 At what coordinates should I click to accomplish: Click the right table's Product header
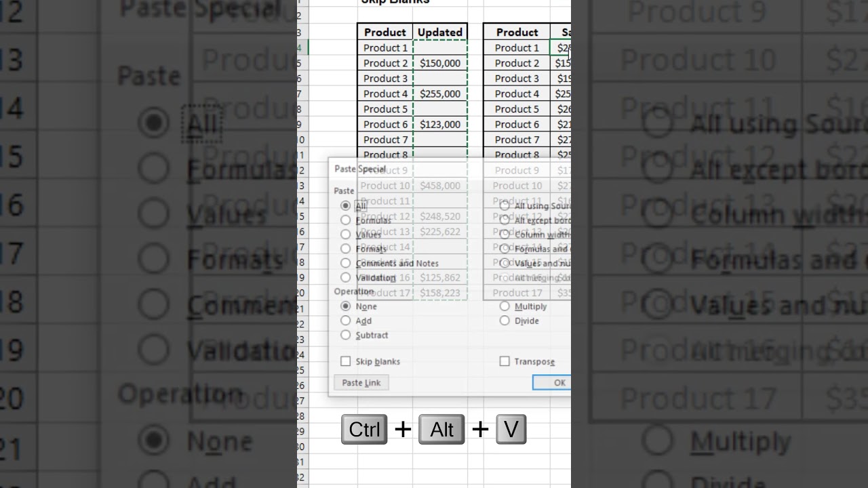[x=517, y=32]
